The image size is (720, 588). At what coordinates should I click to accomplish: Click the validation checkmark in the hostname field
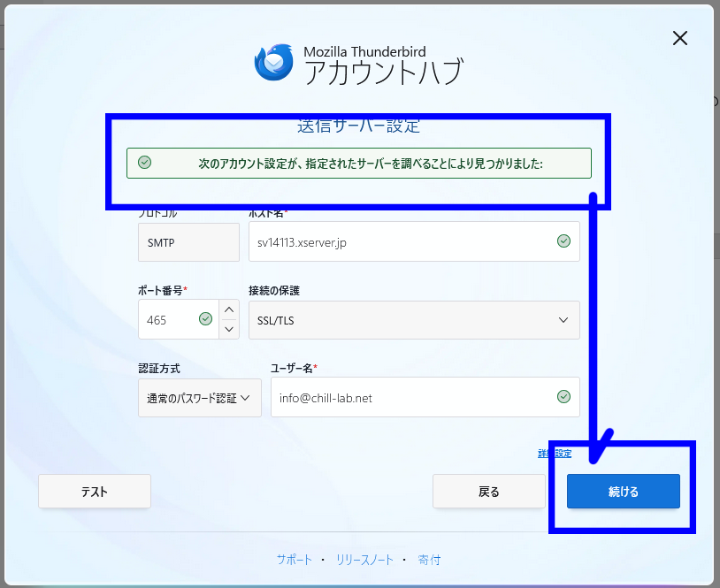pos(563,241)
